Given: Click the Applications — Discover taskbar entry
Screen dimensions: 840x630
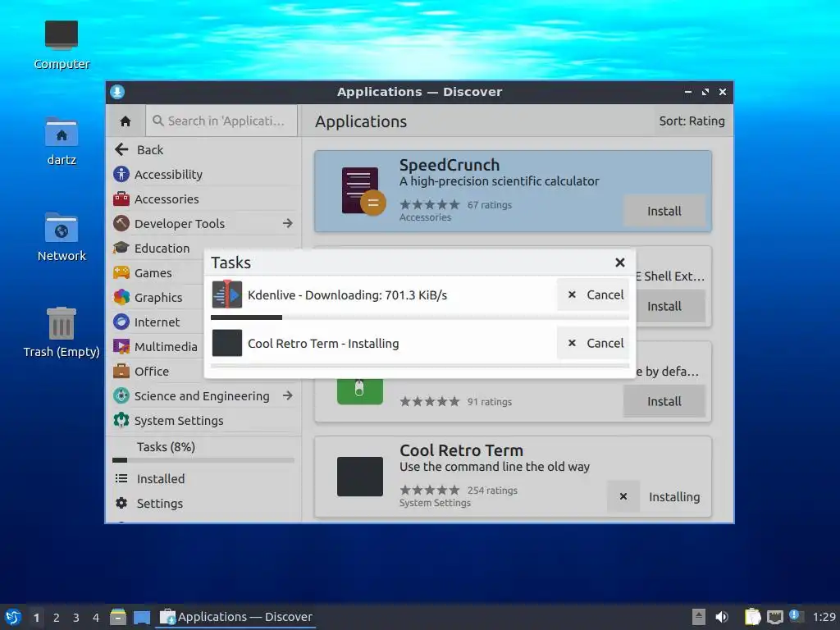Looking at the screenshot, I should pos(235,617).
